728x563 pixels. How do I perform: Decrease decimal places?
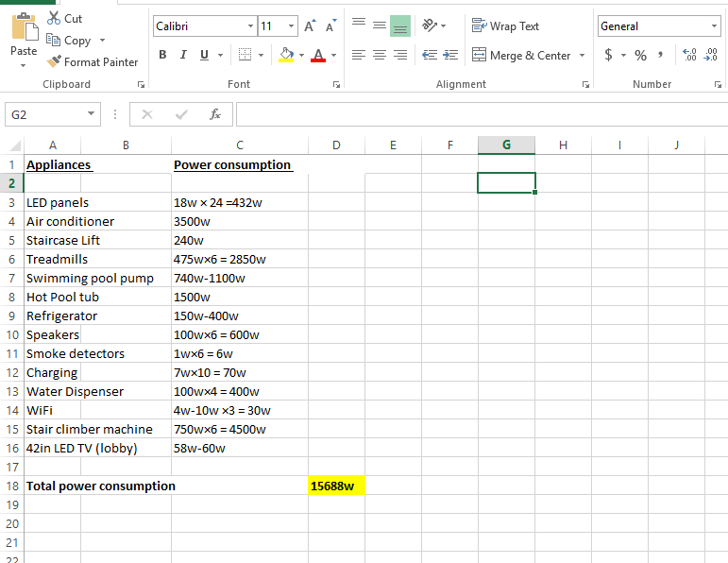click(711, 55)
